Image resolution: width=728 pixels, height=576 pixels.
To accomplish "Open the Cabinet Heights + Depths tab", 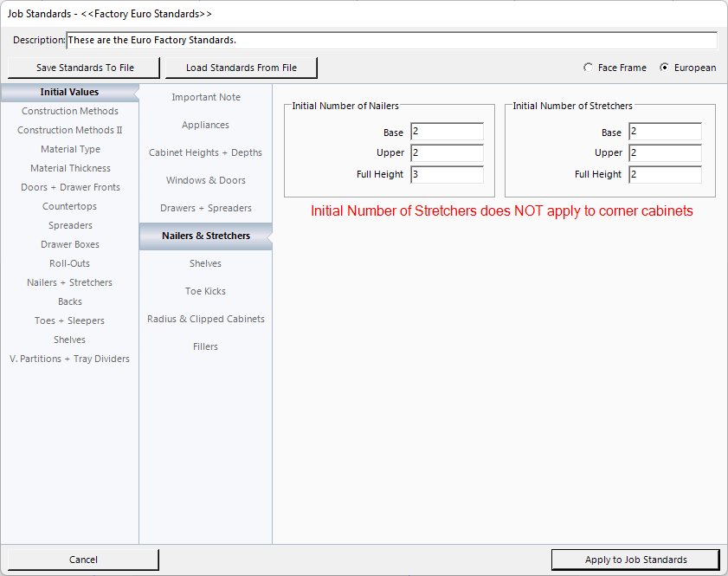I will [x=205, y=152].
